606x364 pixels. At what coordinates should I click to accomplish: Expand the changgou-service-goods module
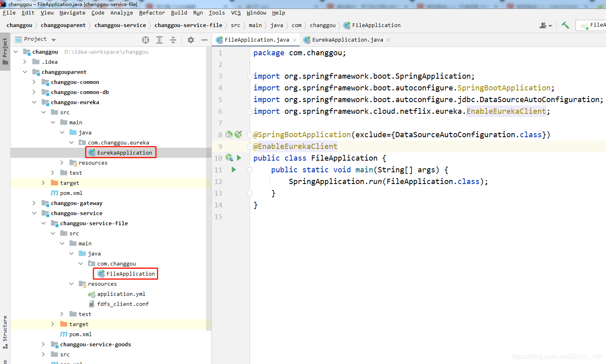44,344
